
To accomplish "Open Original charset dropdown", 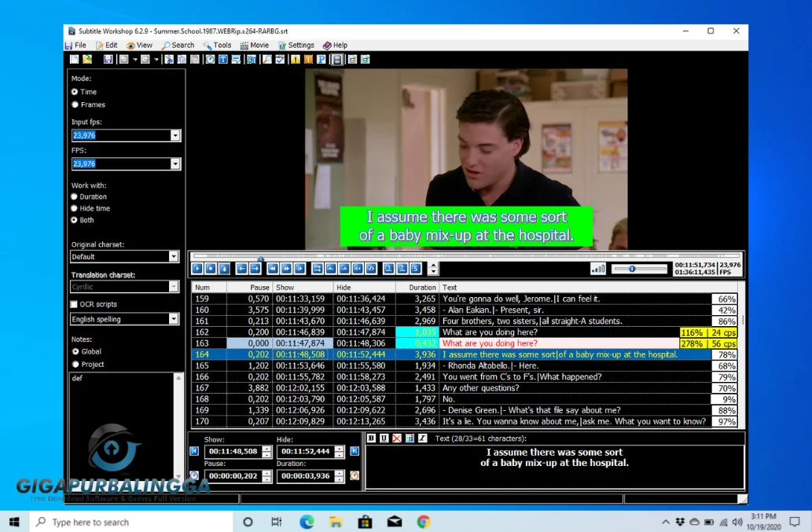I will pos(174,257).
